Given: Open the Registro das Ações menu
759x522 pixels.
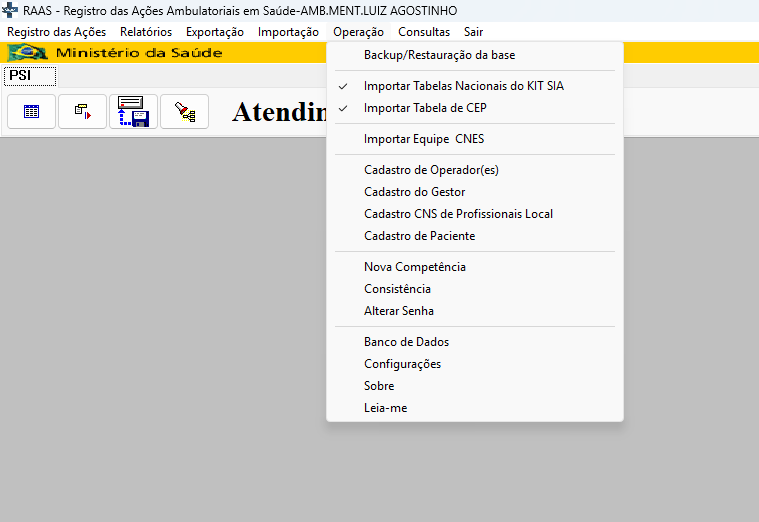Looking at the screenshot, I should tap(57, 32).
